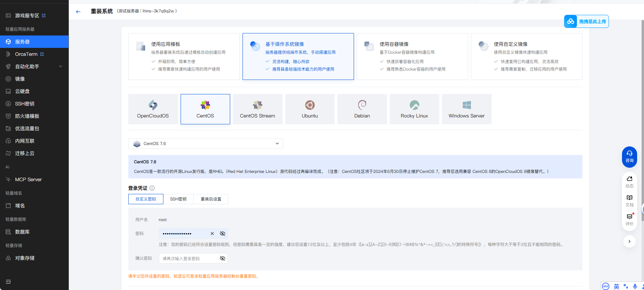Switch to the SSH密钥 tab

click(x=178, y=199)
